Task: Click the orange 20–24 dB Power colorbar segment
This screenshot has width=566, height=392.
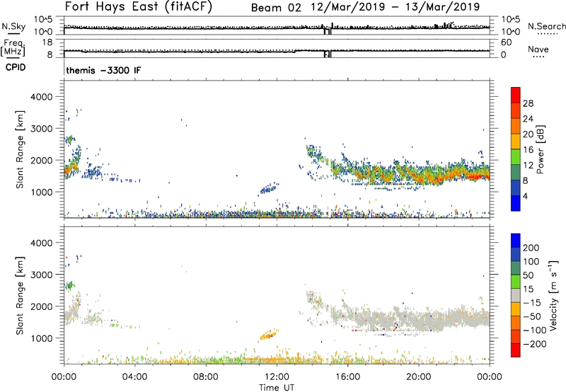Action: [x=516, y=126]
